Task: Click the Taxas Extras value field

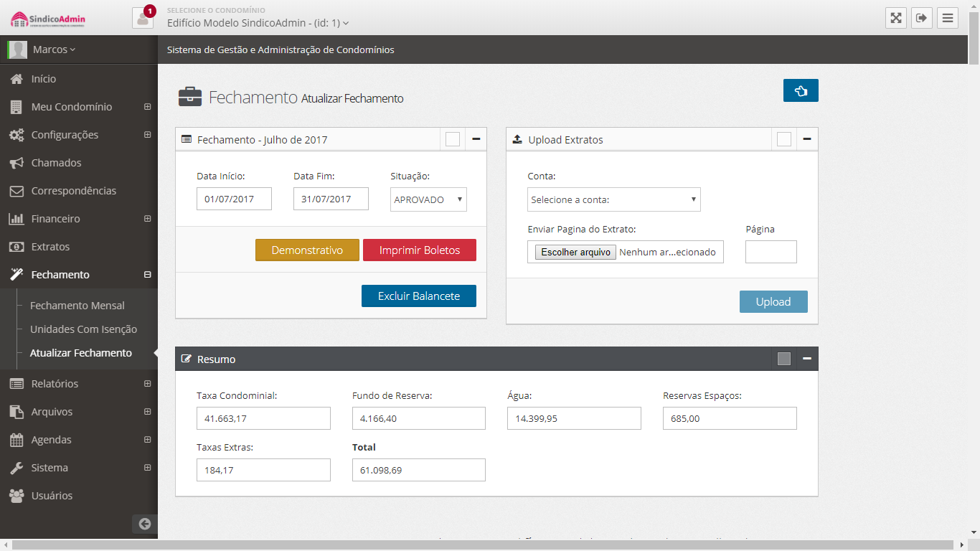Action: coord(263,470)
